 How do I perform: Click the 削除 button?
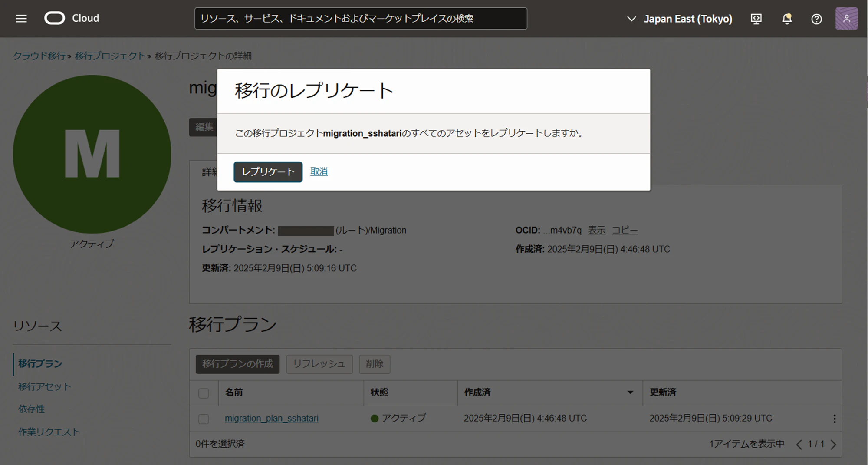[375, 364]
